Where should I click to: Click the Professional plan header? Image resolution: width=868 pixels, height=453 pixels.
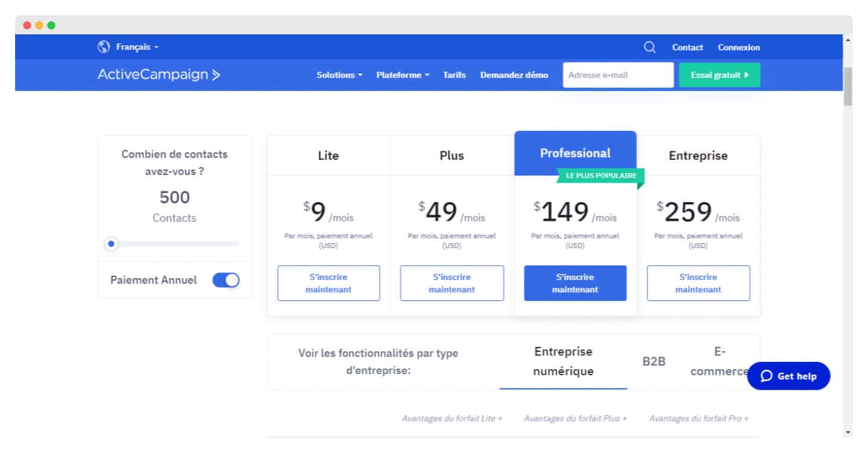click(x=575, y=153)
